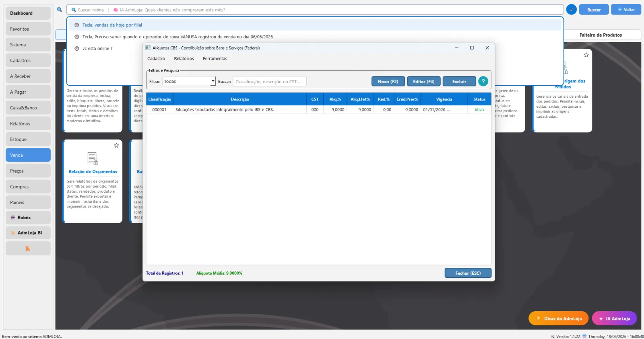Favorite the Origem dos Pedidos card star
644x339 pixels.
[586, 55]
